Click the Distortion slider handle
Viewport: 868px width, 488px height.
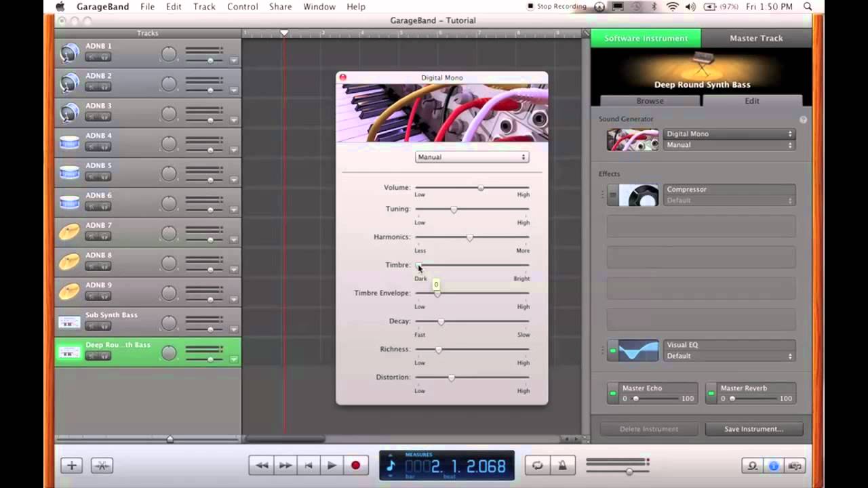point(451,378)
